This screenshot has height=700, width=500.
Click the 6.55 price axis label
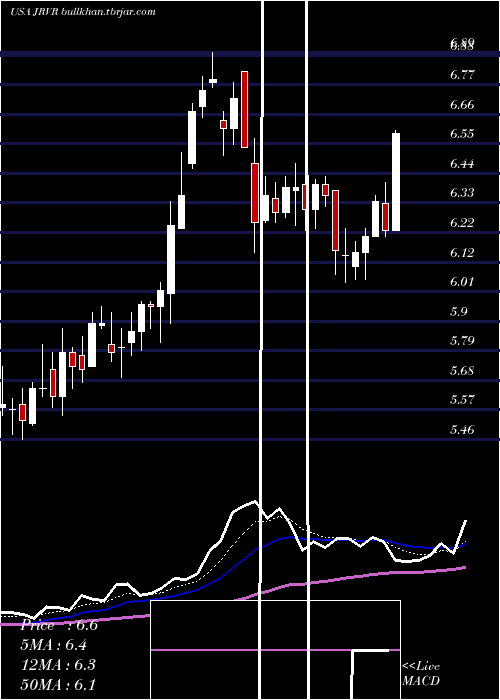pos(462,134)
